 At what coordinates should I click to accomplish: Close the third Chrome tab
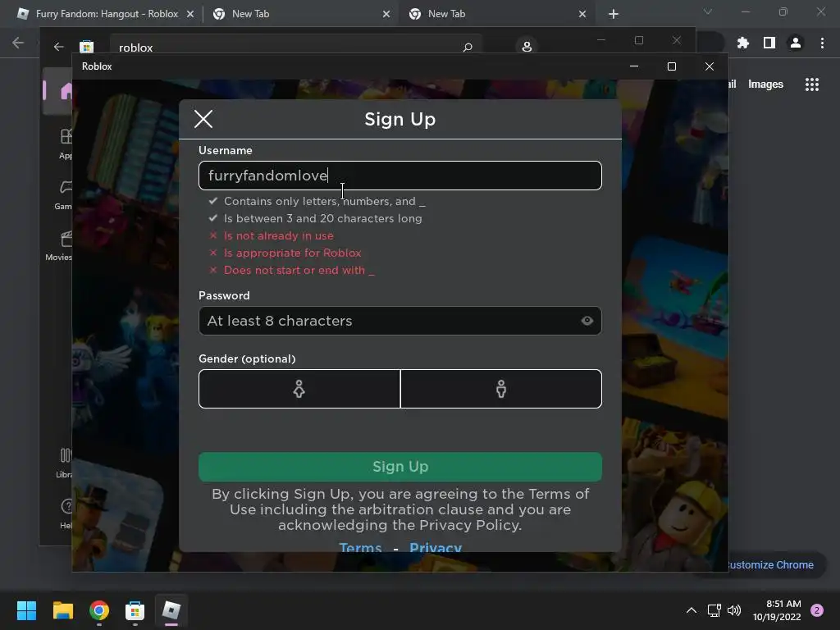point(582,15)
